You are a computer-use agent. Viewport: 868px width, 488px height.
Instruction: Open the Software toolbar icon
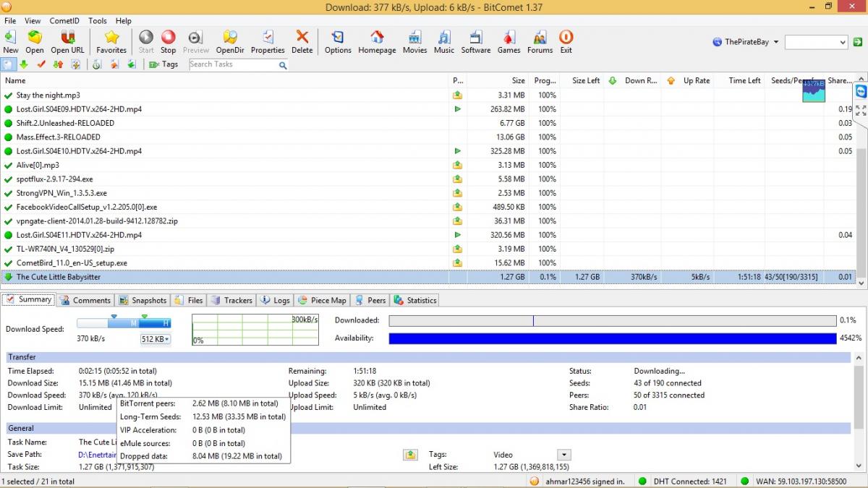(x=476, y=42)
